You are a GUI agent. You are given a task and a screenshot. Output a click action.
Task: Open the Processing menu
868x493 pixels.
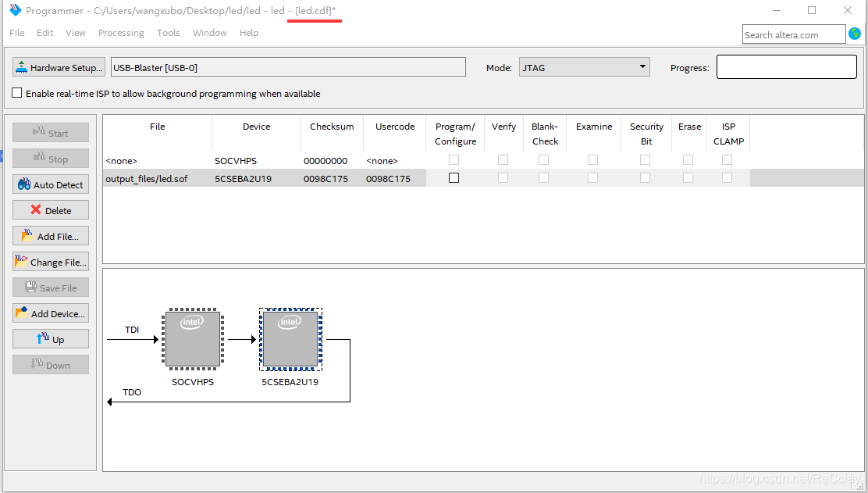[x=121, y=34]
